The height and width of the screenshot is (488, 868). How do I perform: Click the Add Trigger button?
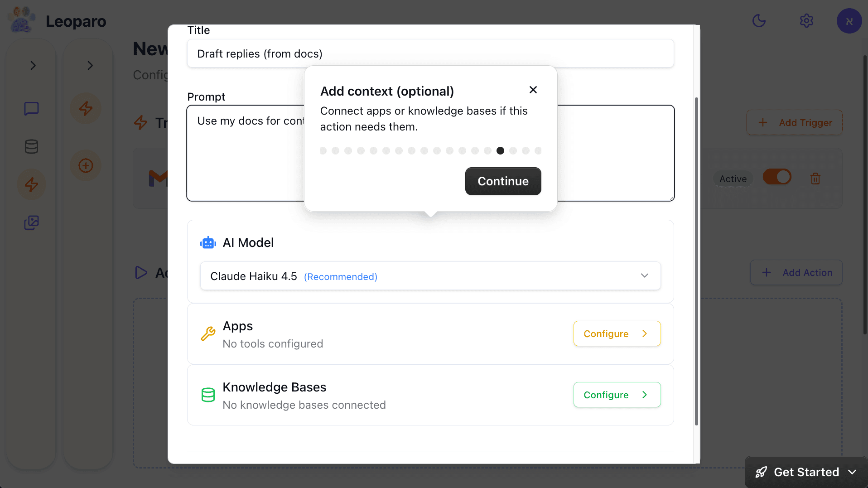[x=794, y=122]
